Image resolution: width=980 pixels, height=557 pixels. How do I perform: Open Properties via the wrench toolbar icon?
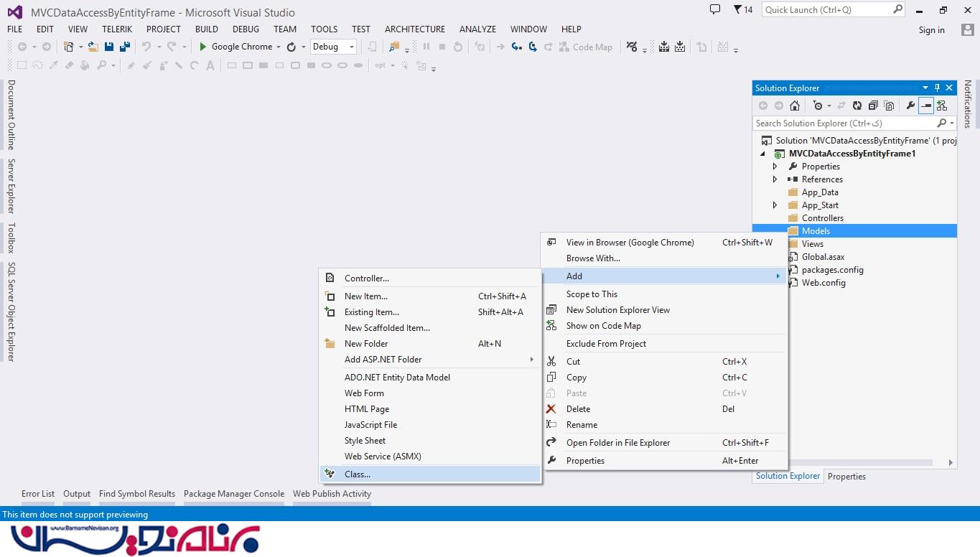(x=910, y=106)
